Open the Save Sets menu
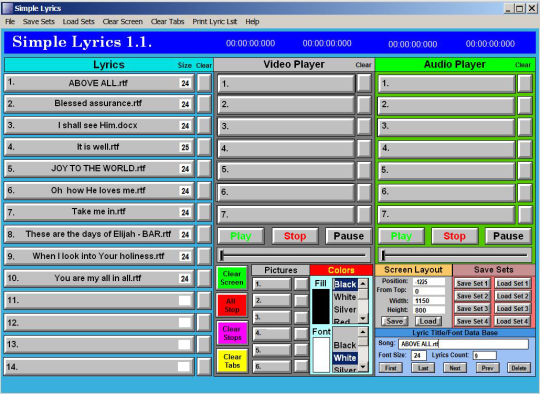Image resolution: width=540 pixels, height=394 pixels. coord(39,21)
